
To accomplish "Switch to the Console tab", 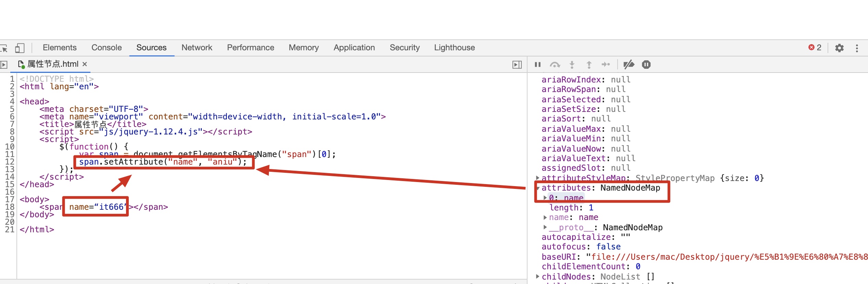I will point(107,48).
